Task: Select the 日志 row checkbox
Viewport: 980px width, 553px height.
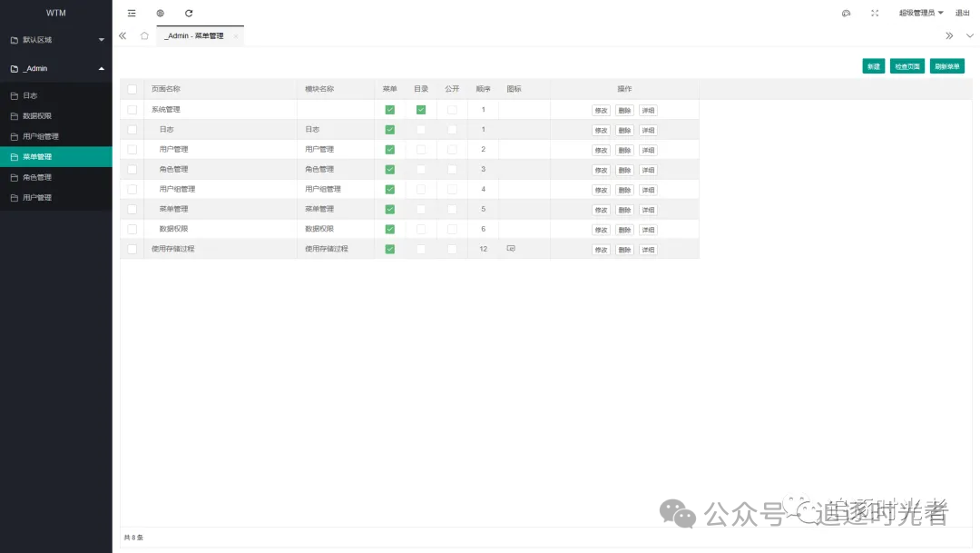Action: click(x=132, y=130)
